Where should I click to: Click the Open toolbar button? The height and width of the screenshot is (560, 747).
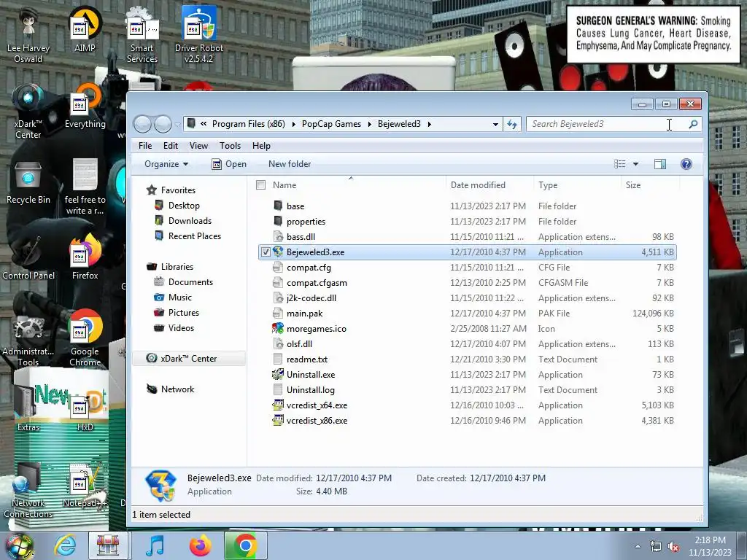tap(229, 164)
